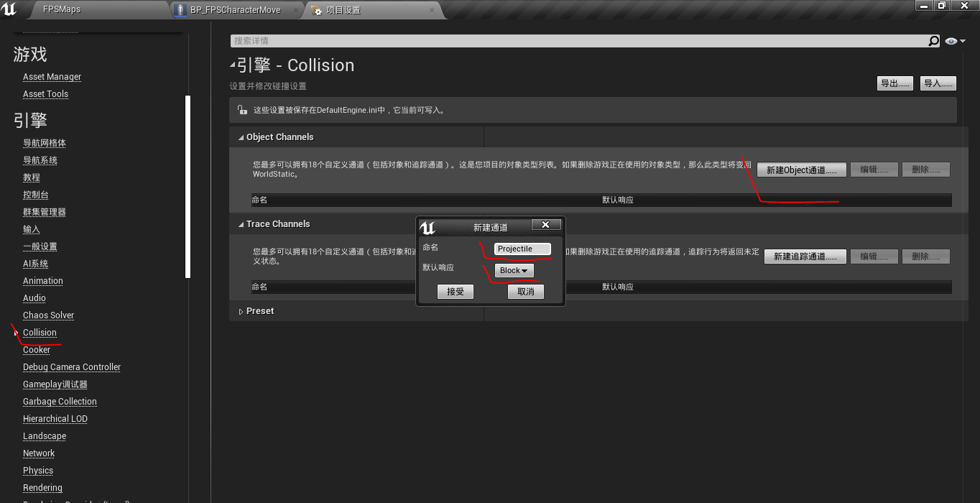Viewport: 980px width, 503px height.
Task: Collapse the Object Channels section
Action: tap(241, 137)
